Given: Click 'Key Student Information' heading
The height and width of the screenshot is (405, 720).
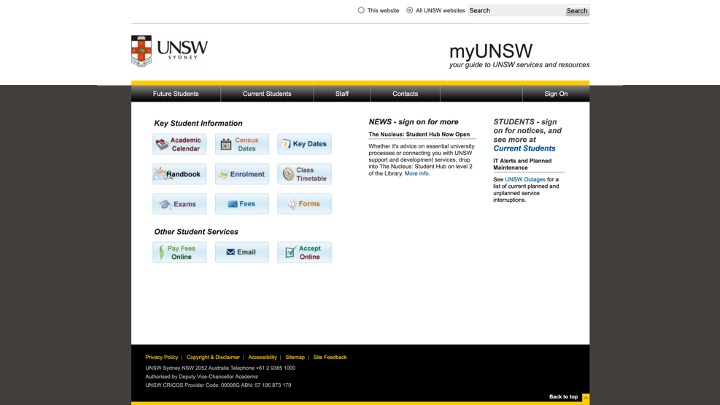Looking at the screenshot, I should (198, 124).
